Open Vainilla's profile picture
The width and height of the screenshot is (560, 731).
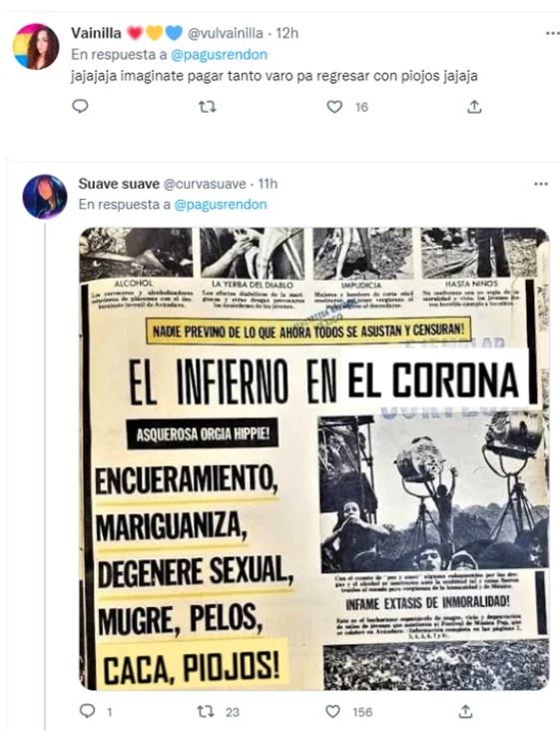pyautogui.click(x=36, y=47)
